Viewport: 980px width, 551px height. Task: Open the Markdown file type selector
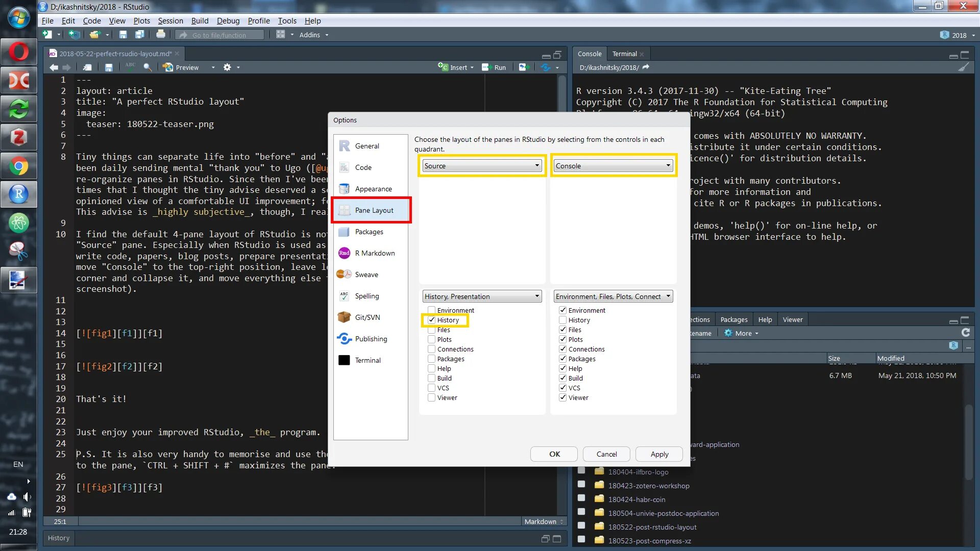pyautogui.click(x=544, y=521)
